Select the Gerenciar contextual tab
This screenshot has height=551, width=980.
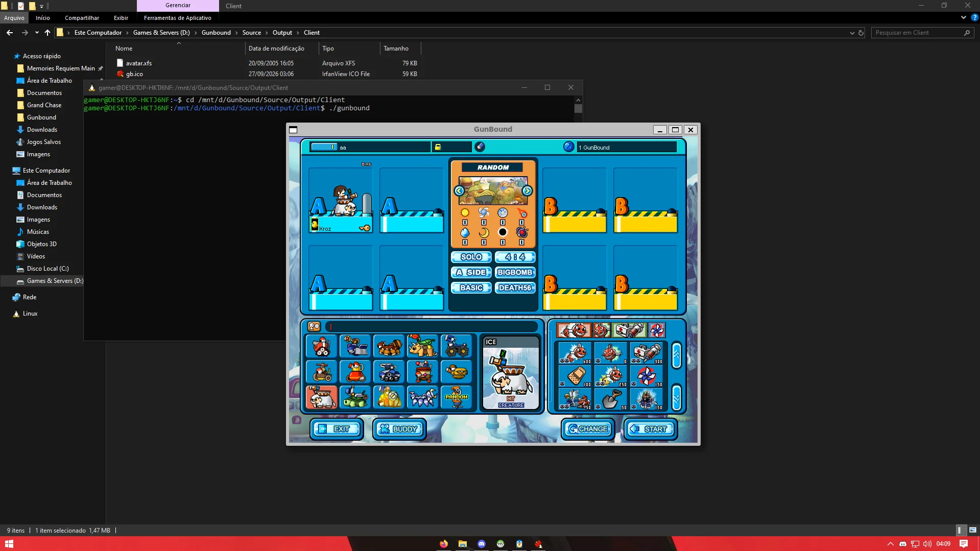178,6
